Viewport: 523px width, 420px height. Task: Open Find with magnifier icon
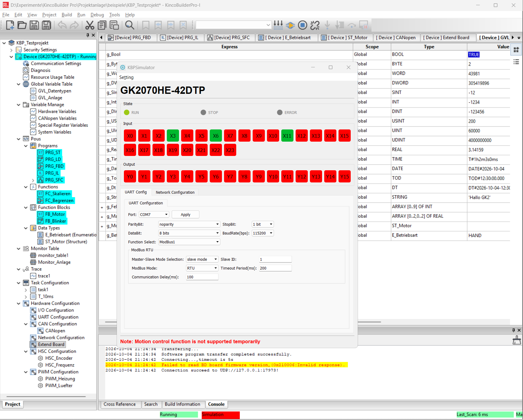point(130,25)
